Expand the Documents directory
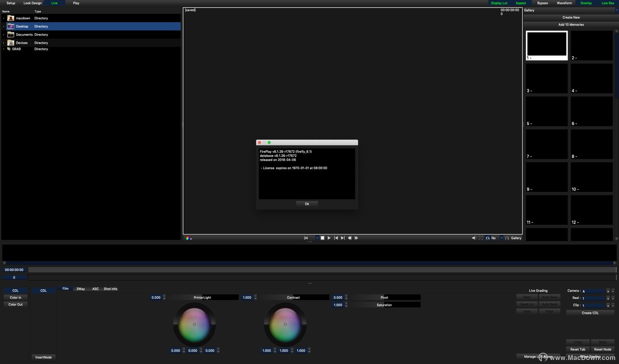619x364 pixels. [x=4, y=35]
